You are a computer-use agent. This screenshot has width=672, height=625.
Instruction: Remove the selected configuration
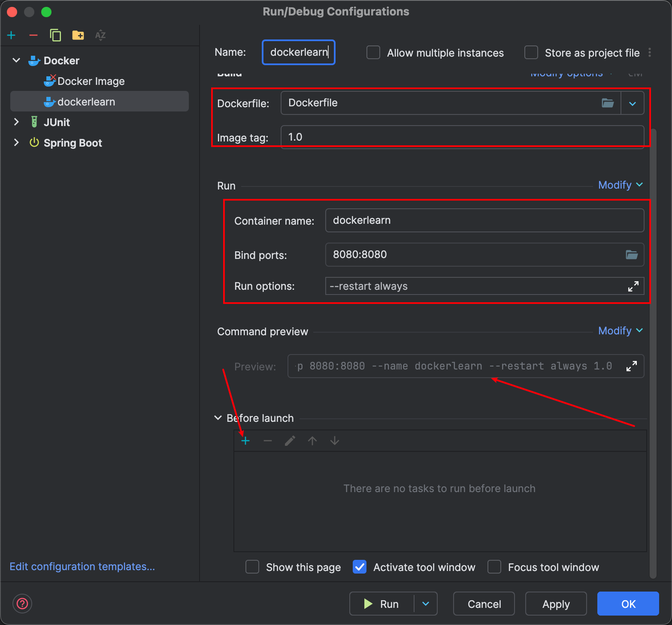pos(34,35)
